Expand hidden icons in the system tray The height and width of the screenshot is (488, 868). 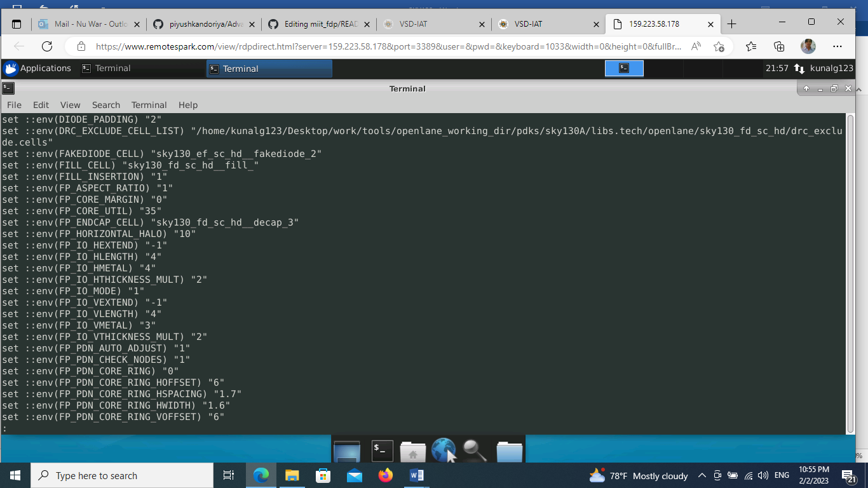(x=702, y=475)
